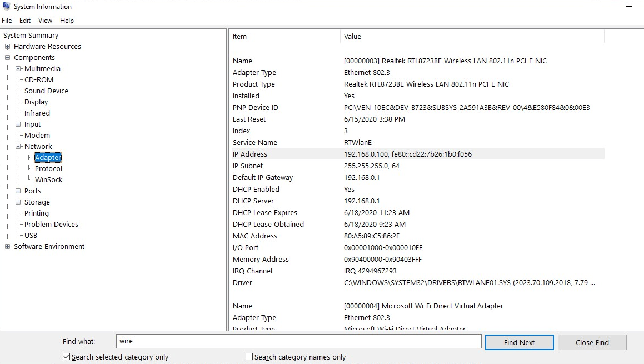The image size is (644, 364).
Task: Select the Storage category label
Action: [37, 202]
